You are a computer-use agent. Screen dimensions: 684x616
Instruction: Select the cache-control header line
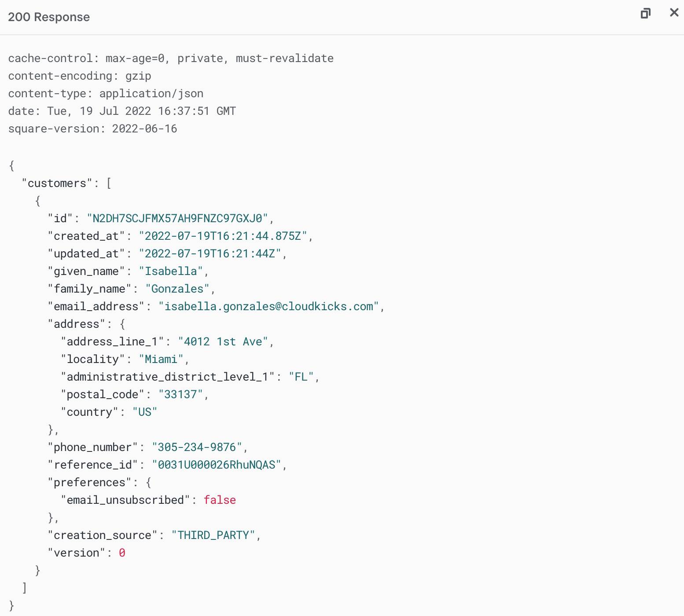pos(171,58)
